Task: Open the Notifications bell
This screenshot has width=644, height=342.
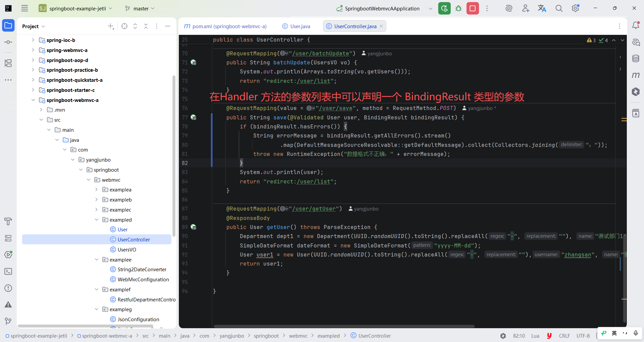Action: 636,25
